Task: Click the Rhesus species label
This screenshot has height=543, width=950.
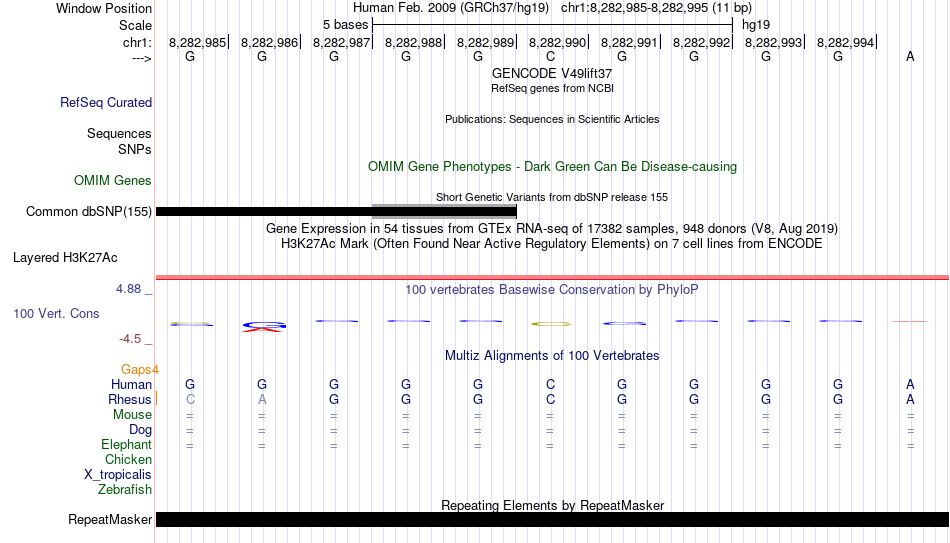Action: [x=130, y=400]
